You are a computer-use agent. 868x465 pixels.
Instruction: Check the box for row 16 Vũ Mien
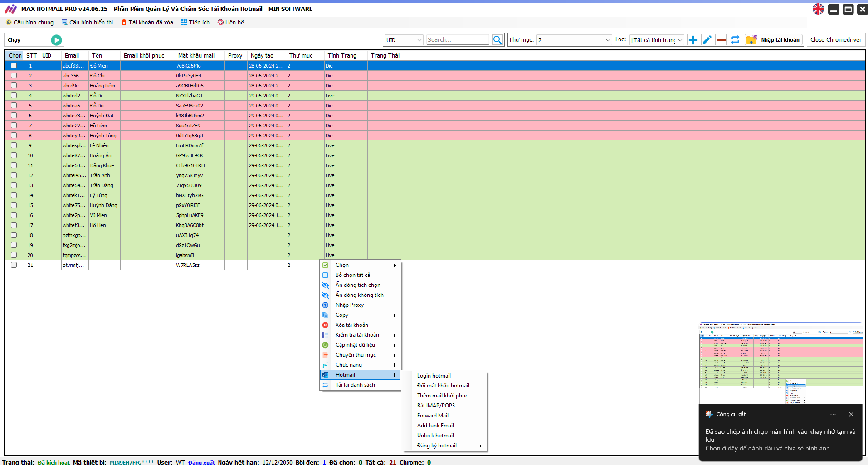click(14, 215)
